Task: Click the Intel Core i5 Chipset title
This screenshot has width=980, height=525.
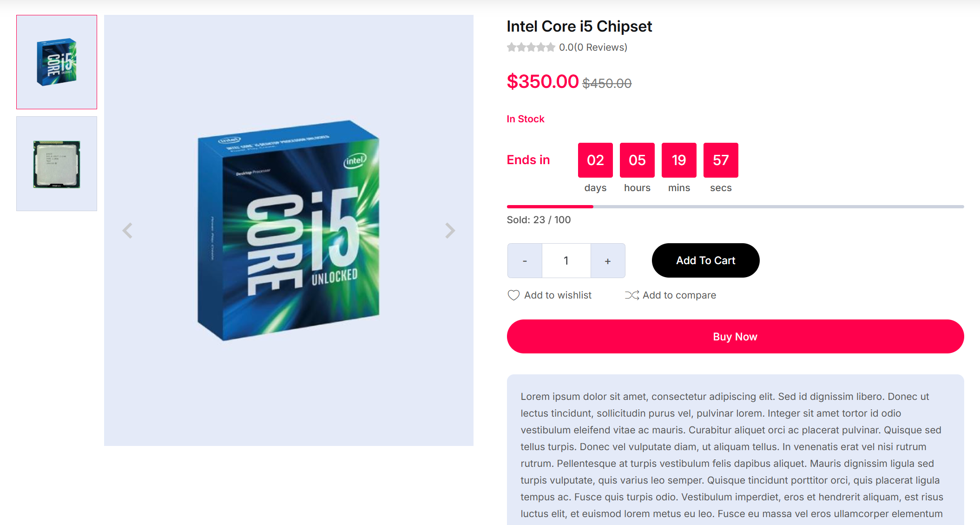Action: [x=579, y=27]
